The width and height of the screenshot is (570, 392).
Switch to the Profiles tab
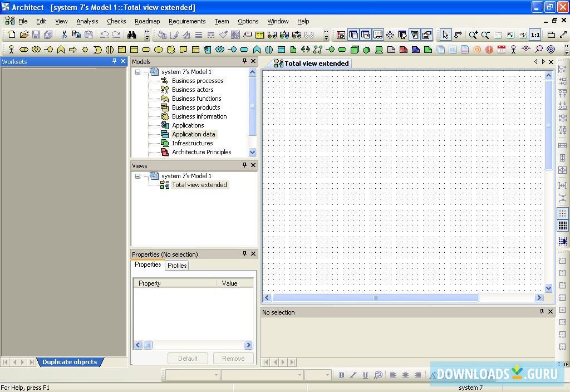pos(177,266)
